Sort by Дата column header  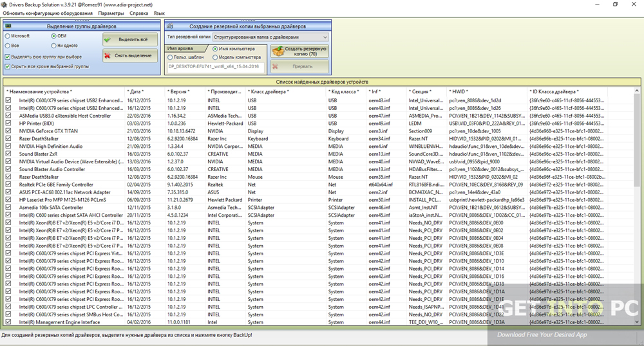pyautogui.click(x=144, y=91)
